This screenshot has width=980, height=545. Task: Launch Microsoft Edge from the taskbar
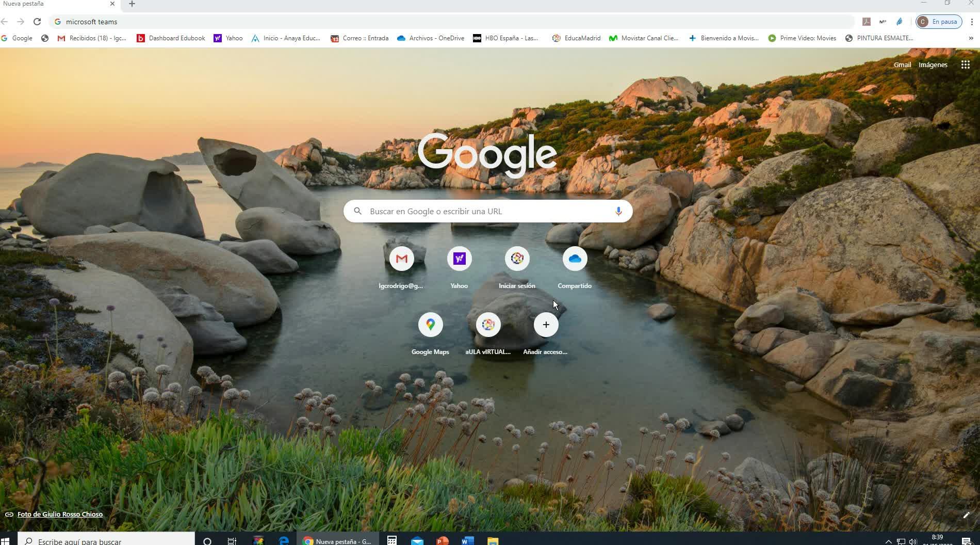[284, 541]
